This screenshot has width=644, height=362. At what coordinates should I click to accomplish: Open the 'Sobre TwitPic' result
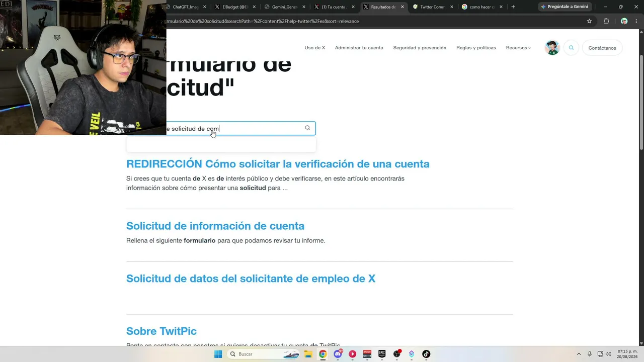point(162,331)
